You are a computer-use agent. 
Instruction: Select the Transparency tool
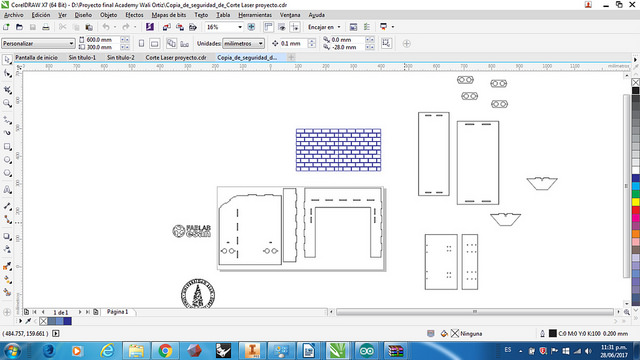7,249
